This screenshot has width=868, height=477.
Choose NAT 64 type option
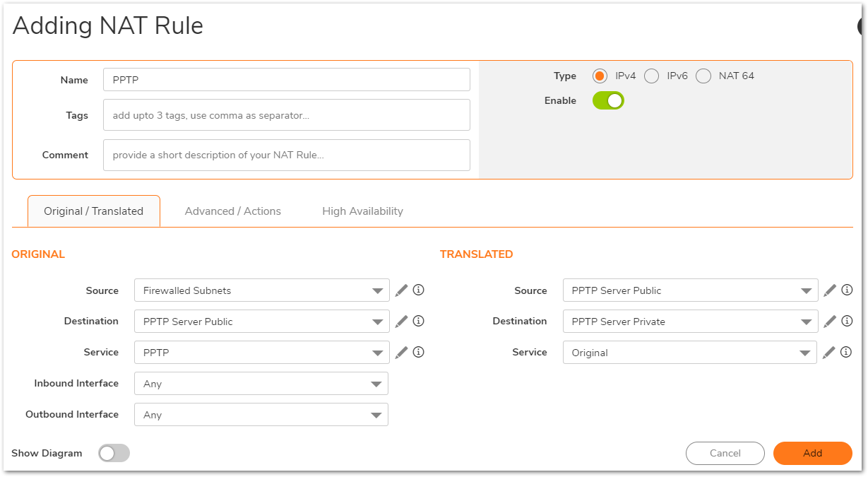703,76
